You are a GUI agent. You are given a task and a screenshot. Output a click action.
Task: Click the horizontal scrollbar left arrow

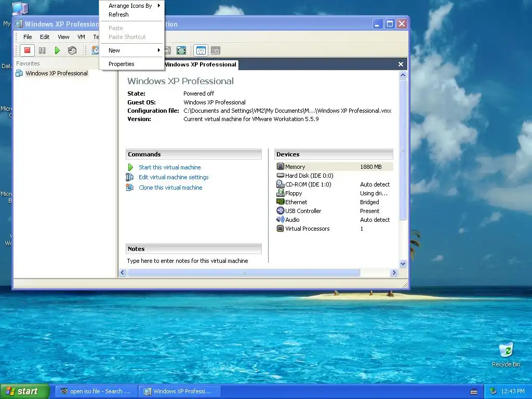pyautogui.click(x=123, y=272)
